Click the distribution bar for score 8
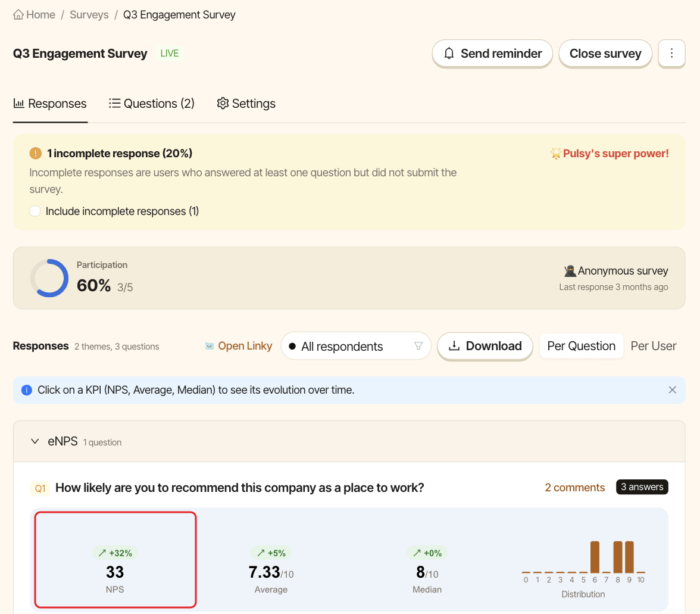Viewport: 700px width, 614px height. pyautogui.click(x=618, y=557)
